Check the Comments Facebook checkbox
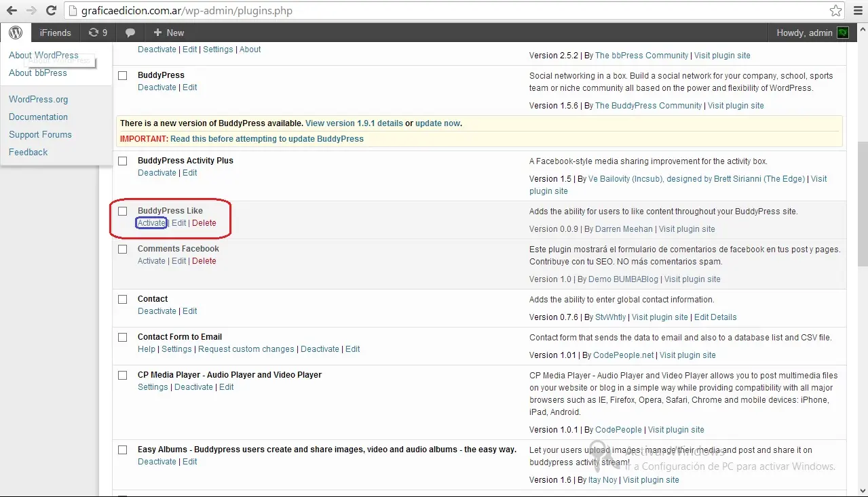Image resolution: width=868 pixels, height=497 pixels. (x=123, y=249)
